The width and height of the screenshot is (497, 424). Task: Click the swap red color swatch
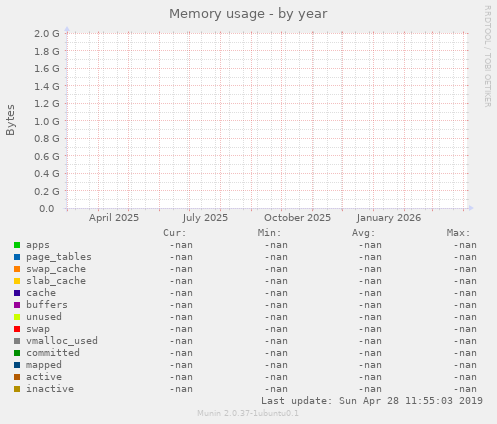click(x=17, y=329)
